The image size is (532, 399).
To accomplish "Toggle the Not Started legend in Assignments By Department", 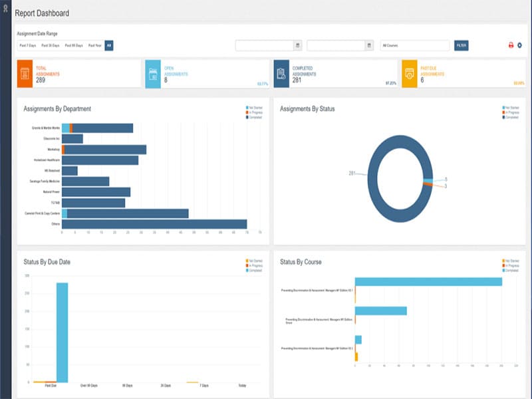I will click(253, 107).
